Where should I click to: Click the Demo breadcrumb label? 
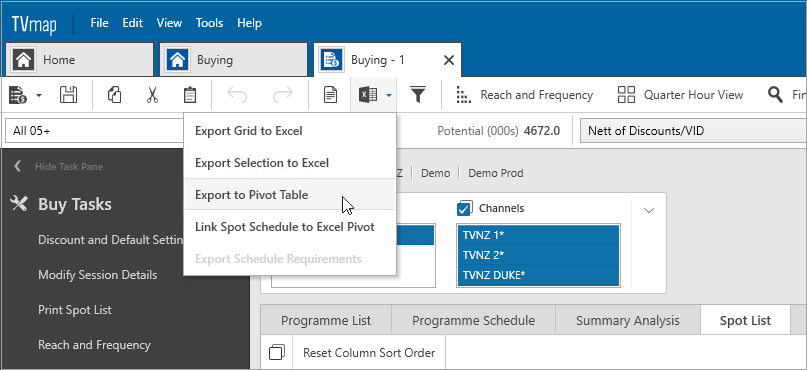(435, 173)
